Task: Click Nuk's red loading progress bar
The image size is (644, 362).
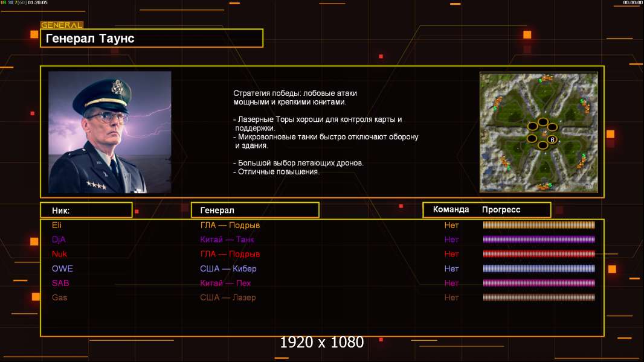Action: click(539, 254)
